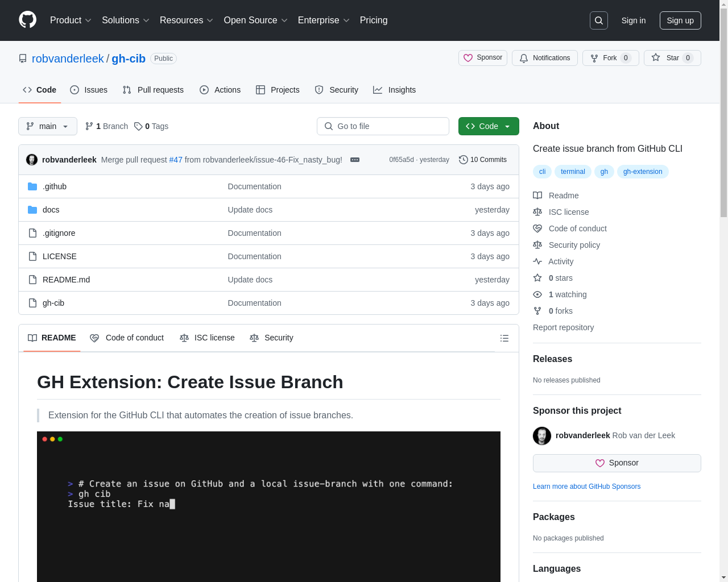
Task: Open the search magnifier button
Action: [x=599, y=20]
